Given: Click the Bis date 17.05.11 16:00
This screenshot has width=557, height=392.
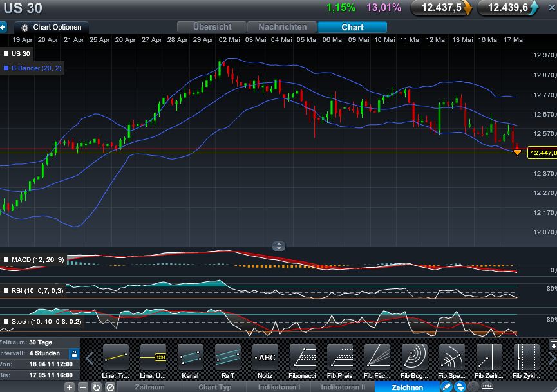Looking at the screenshot, I should [51, 375].
